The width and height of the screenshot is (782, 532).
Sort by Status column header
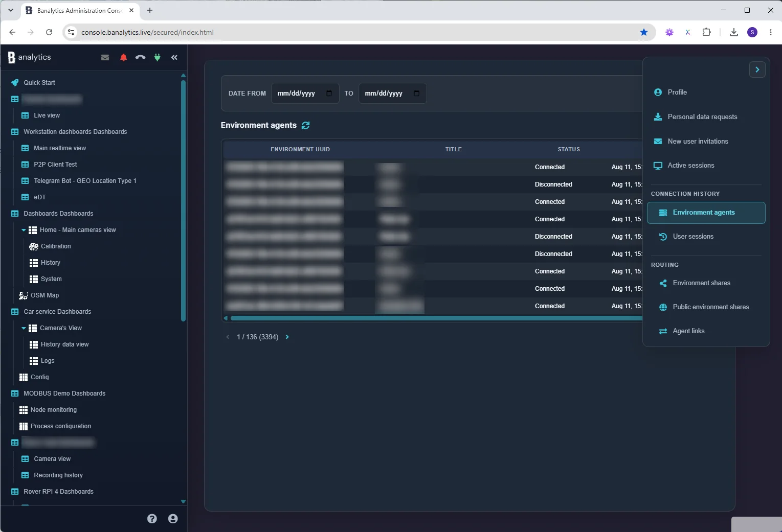[569, 149]
